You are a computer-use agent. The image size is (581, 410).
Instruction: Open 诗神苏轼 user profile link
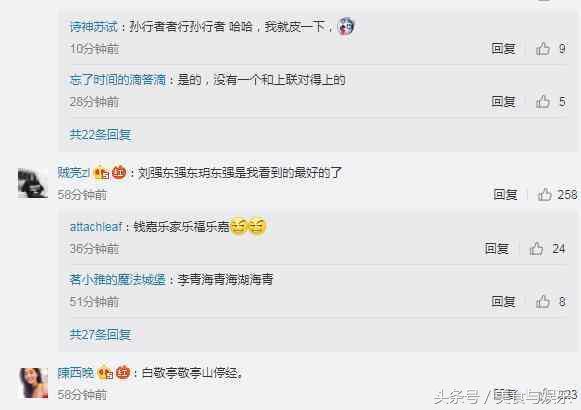point(94,27)
